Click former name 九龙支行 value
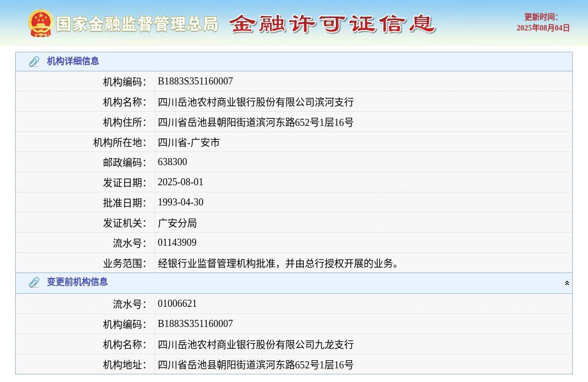588x382 pixels. pyautogui.click(x=256, y=344)
